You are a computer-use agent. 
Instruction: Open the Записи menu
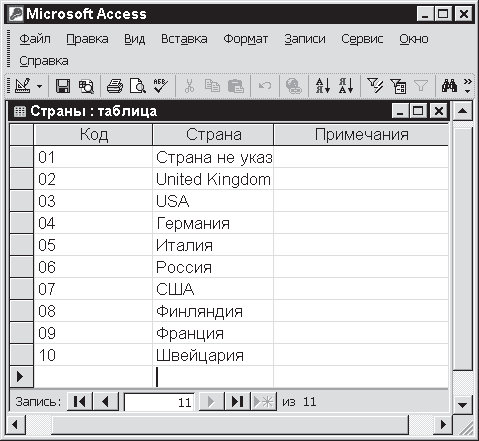305,39
